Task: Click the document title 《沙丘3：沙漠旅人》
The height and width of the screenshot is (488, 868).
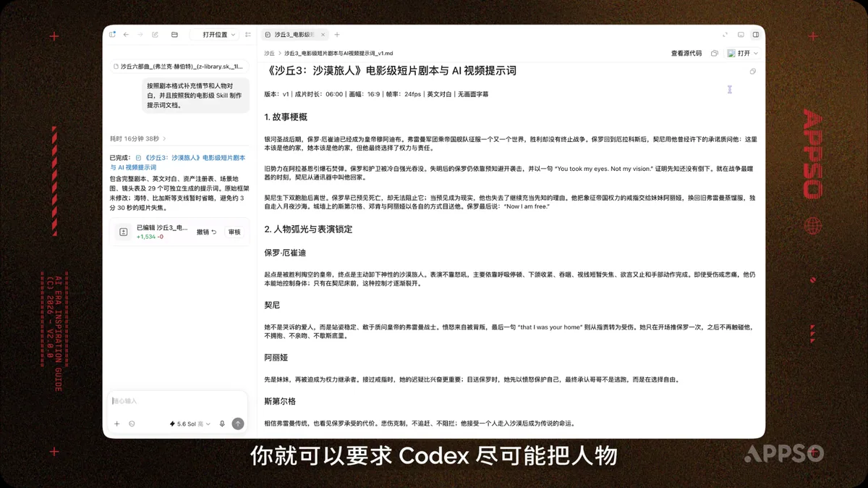Action: 392,71
